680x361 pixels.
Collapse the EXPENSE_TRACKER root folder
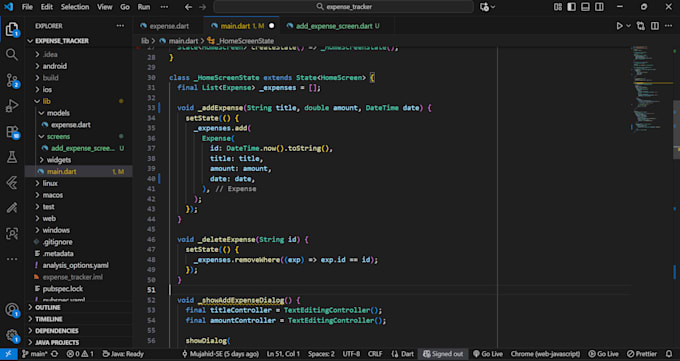coord(62,41)
